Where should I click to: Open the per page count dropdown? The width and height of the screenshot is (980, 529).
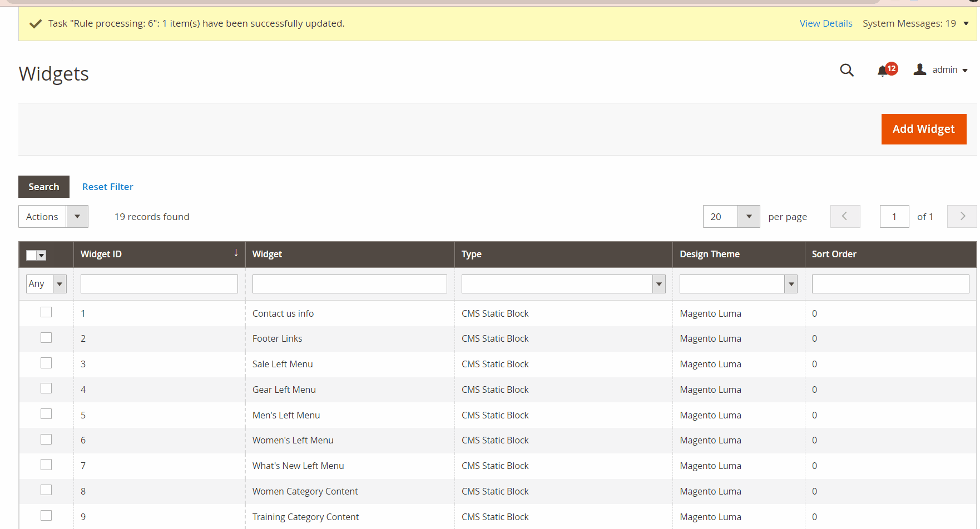749,217
